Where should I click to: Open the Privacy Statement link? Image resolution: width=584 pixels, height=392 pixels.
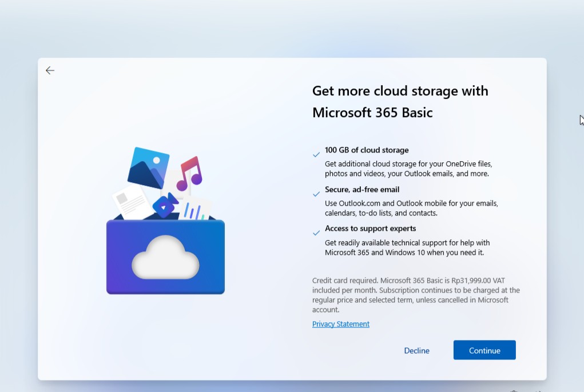(x=341, y=324)
